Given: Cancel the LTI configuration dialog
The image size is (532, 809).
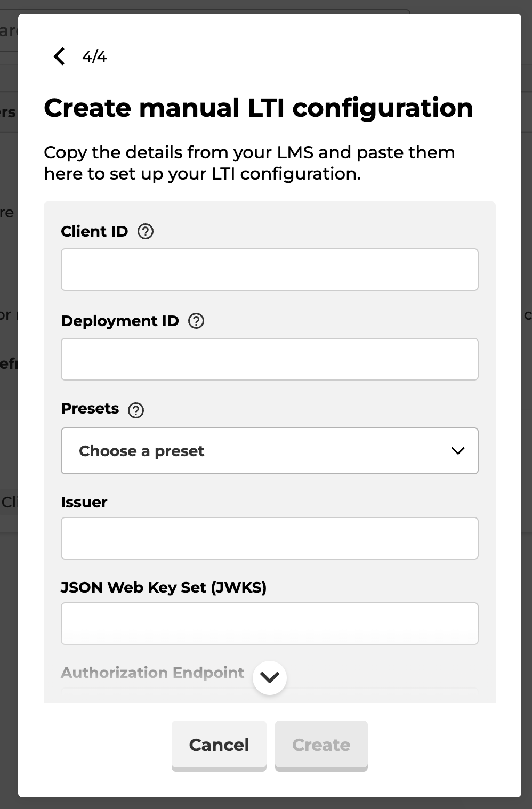Looking at the screenshot, I should (x=219, y=745).
